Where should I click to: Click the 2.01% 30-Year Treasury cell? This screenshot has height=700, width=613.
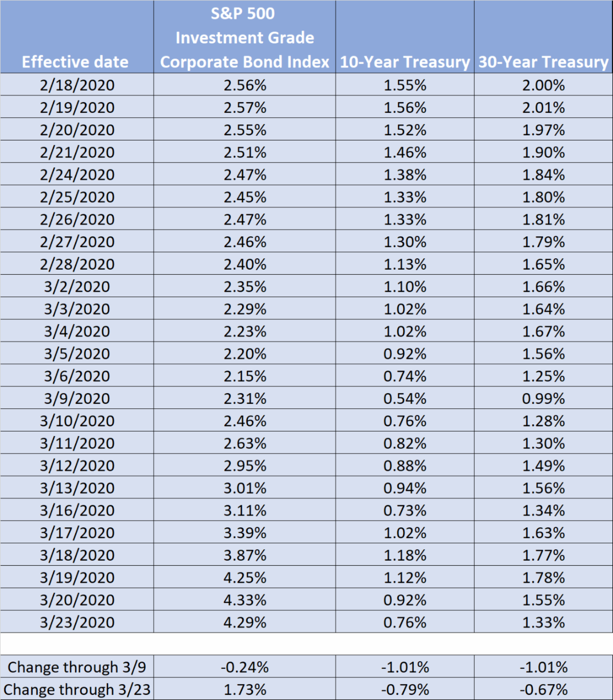click(544, 107)
